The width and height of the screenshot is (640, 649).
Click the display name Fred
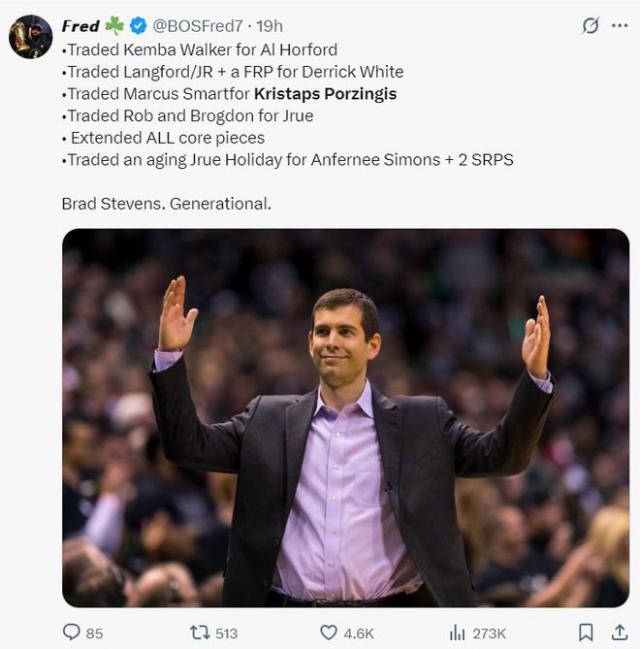(x=80, y=26)
